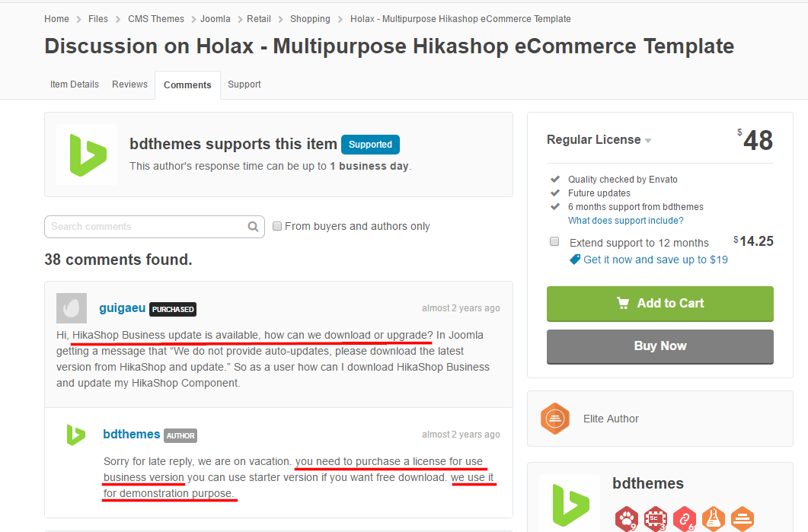Open guigaeu's avatar image
This screenshot has height=532, width=808.
click(x=72, y=308)
